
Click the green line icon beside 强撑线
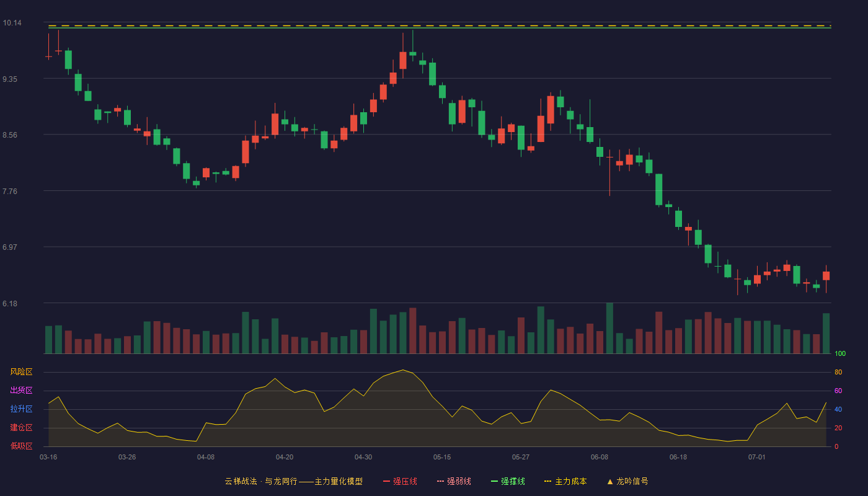pyautogui.click(x=494, y=481)
